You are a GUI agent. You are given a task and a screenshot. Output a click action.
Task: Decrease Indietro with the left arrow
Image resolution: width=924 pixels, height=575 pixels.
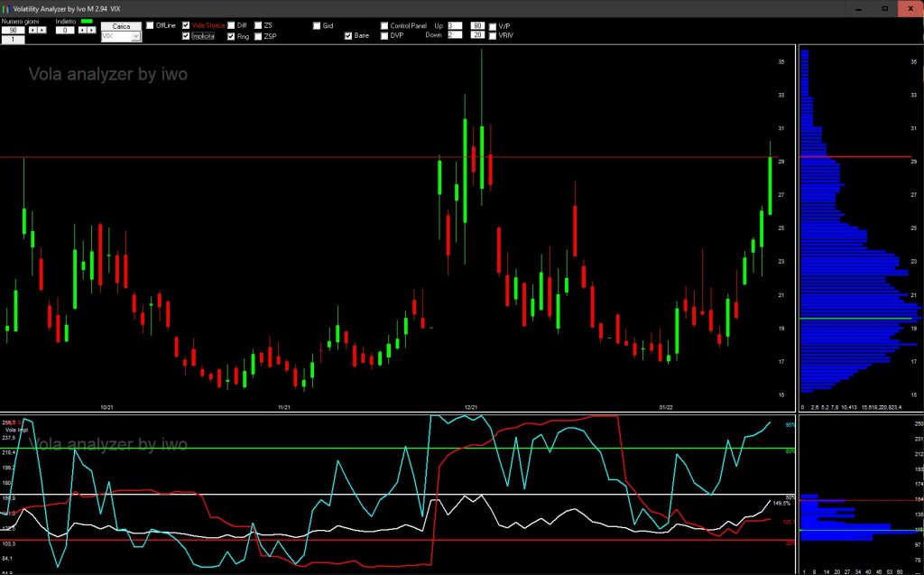pos(82,30)
